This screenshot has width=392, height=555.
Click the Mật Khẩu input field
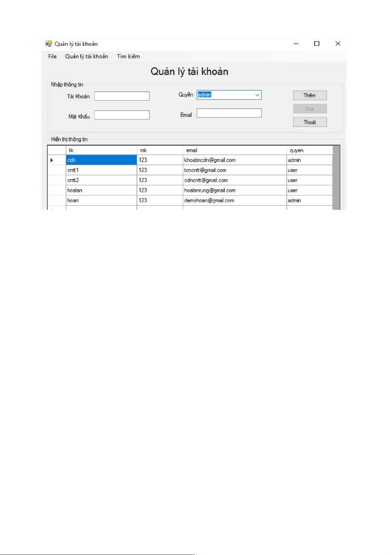click(122, 115)
